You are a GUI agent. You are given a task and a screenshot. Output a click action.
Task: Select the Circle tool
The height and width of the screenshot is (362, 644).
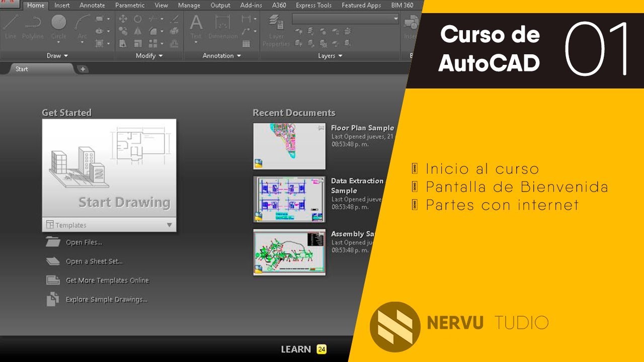[58, 27]
